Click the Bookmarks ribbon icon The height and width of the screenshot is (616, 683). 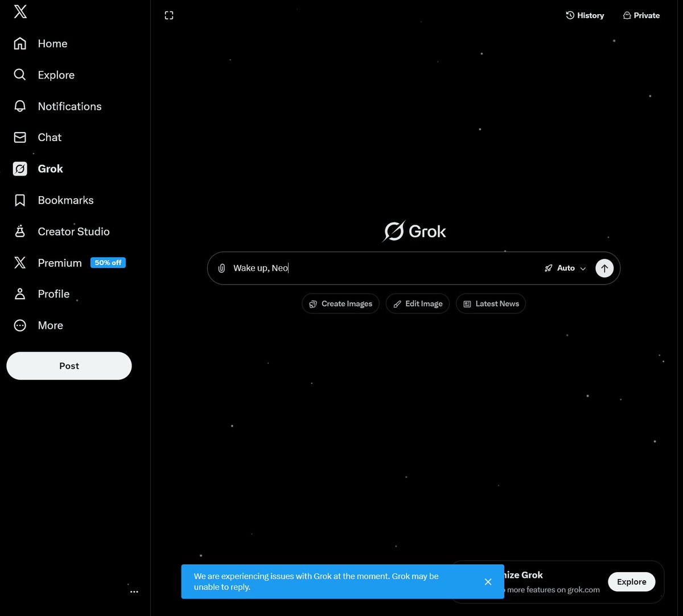pyautogui.click(x=20, y=200)
